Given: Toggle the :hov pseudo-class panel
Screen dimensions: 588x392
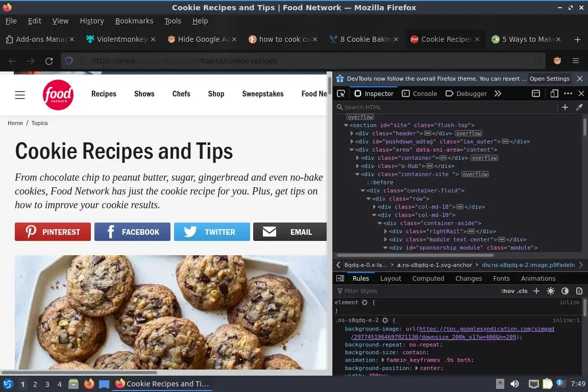Looking at the screenshot, I should point(508,291).
